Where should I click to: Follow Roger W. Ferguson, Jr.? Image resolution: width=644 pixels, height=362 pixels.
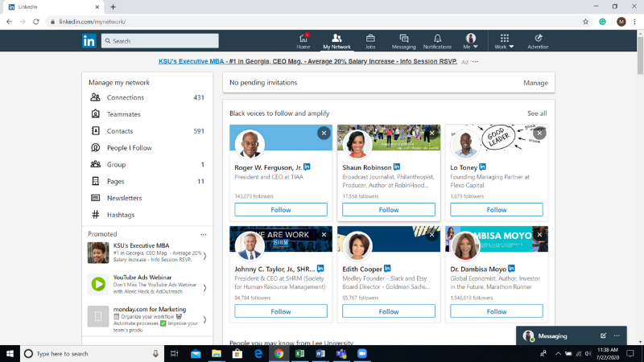[281, 210]
